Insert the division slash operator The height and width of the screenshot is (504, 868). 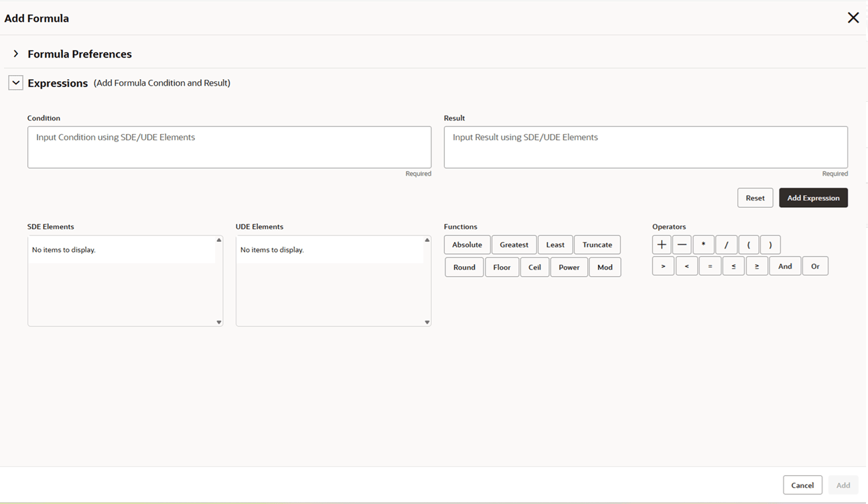tap(726, 245)
